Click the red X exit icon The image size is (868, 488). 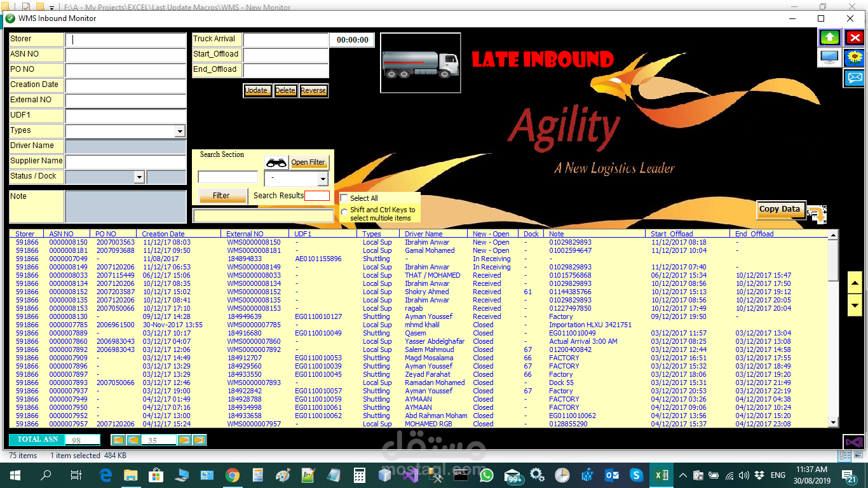coord(854,37)
